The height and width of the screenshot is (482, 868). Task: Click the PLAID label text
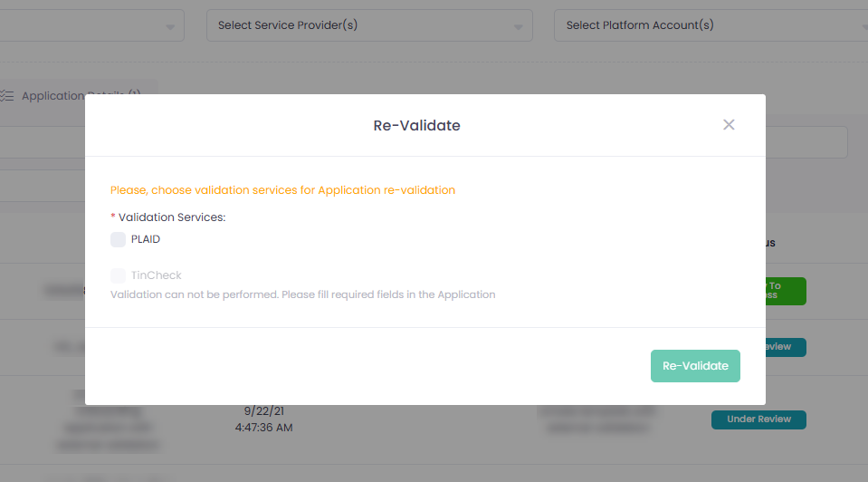click(146, 240)
